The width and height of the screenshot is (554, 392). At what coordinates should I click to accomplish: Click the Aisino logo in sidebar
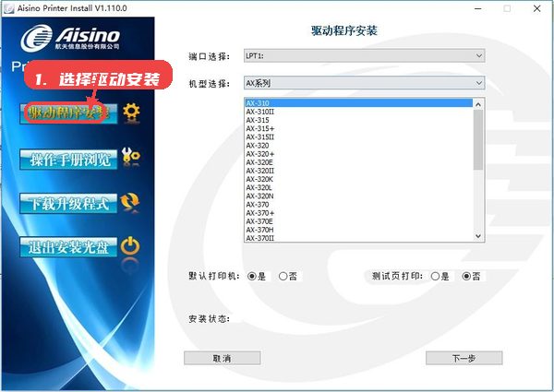coord(70,37)
